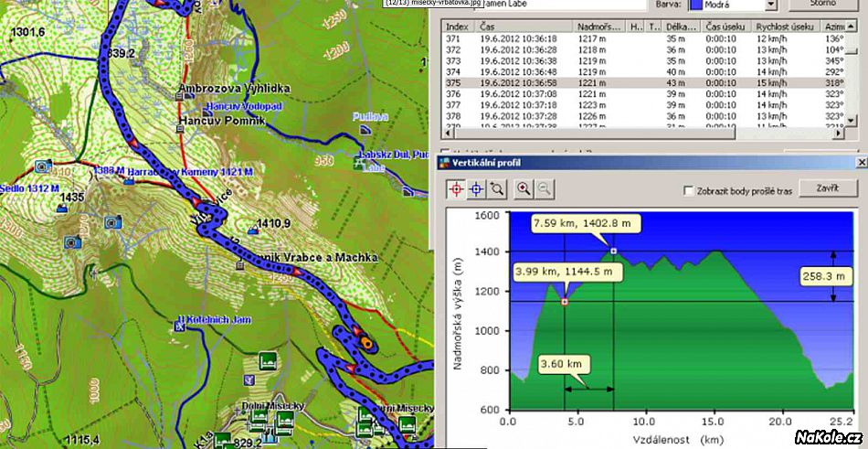The width and height of the screenshot is (868, 449).
Task: Activate the zoom-to-selection magnifier tool
Action: point(496,189)
